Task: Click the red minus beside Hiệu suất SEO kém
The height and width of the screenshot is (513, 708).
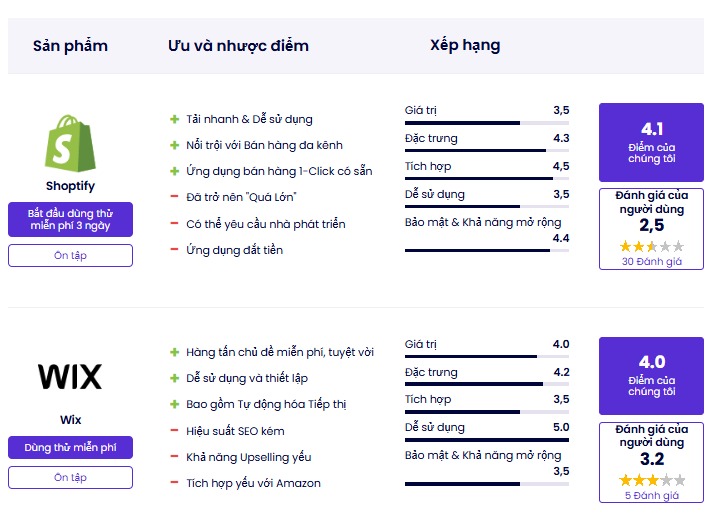Action: coord(174,430)
